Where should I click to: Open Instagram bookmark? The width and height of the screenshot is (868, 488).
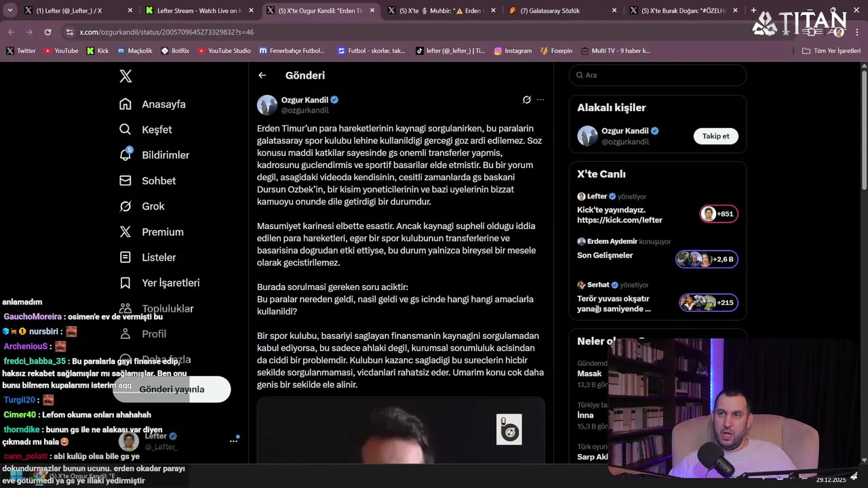[513, 51]
